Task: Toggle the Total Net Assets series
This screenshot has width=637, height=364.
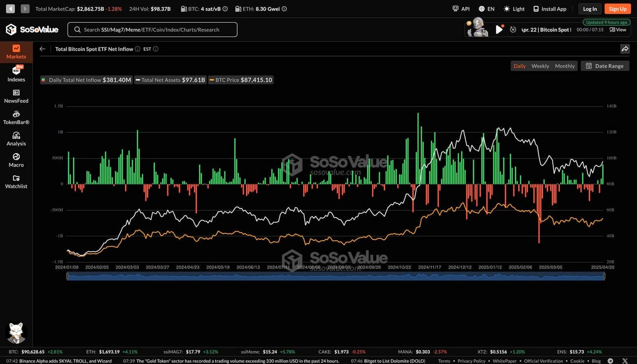Action: 170,79
